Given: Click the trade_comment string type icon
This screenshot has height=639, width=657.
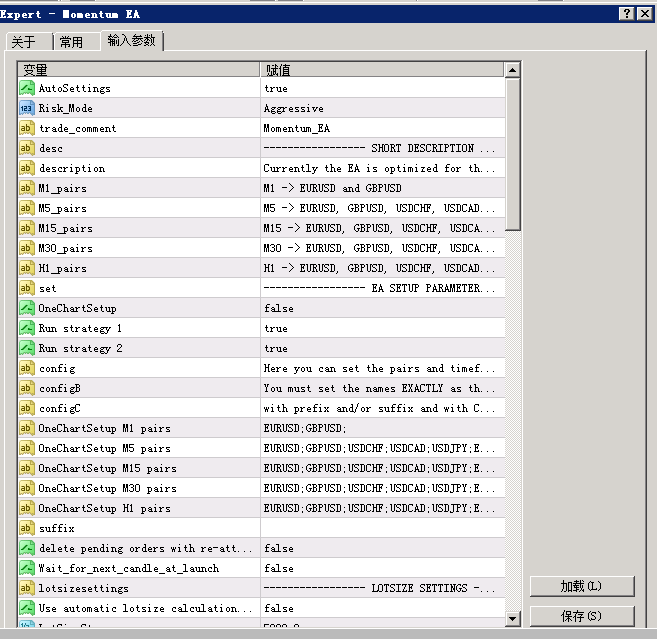Looking at the screenshot, I should point(27,128).
